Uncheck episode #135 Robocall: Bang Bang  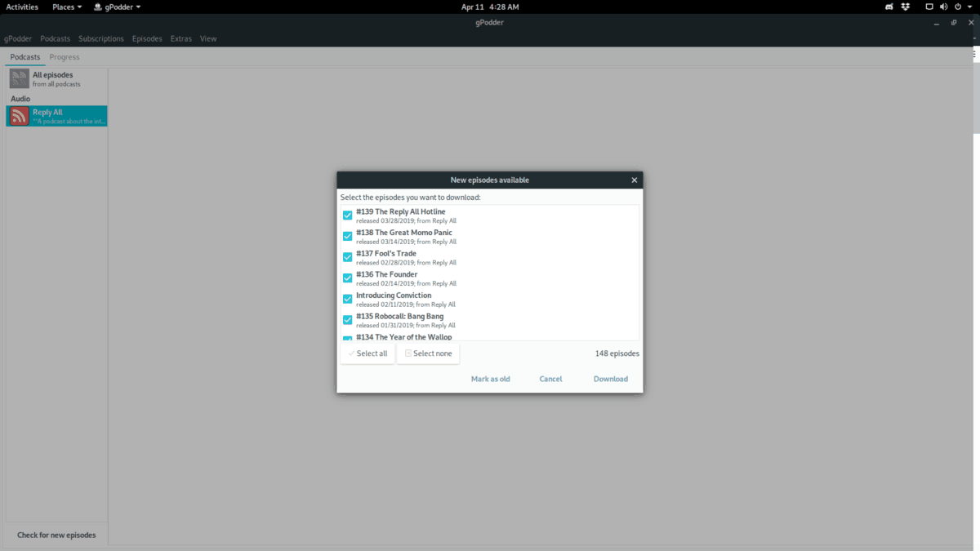348,320
